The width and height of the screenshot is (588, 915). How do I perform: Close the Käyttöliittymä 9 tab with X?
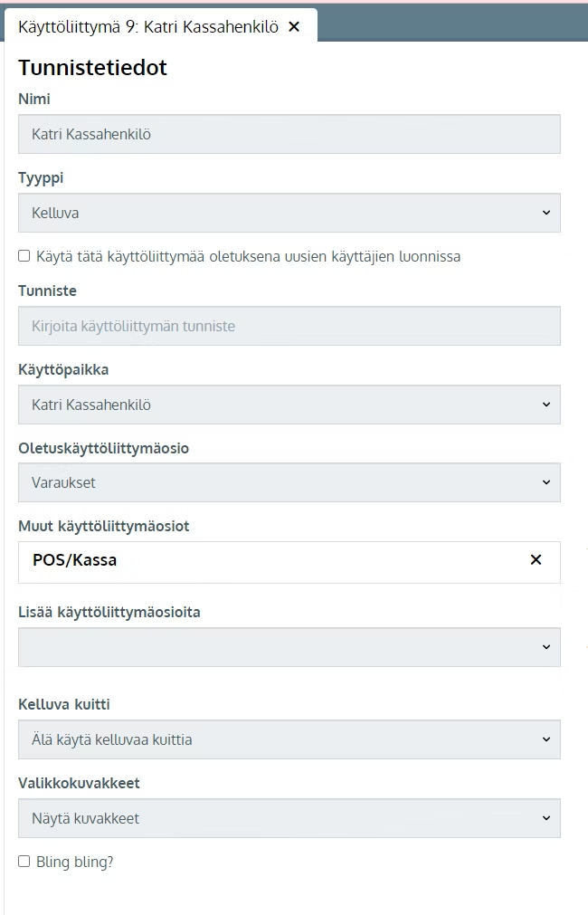[294, 27]
